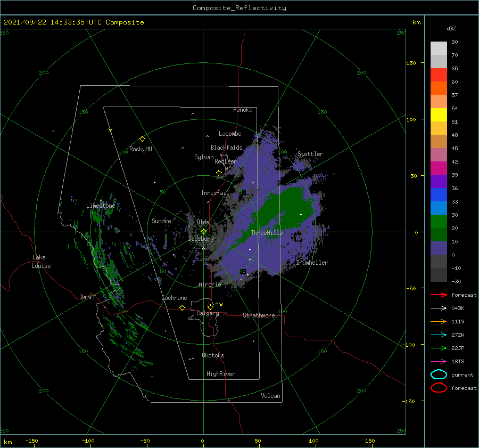Select the orange 111V arrow icon
This screenshot has height=448, width=479.
[439, 321]
